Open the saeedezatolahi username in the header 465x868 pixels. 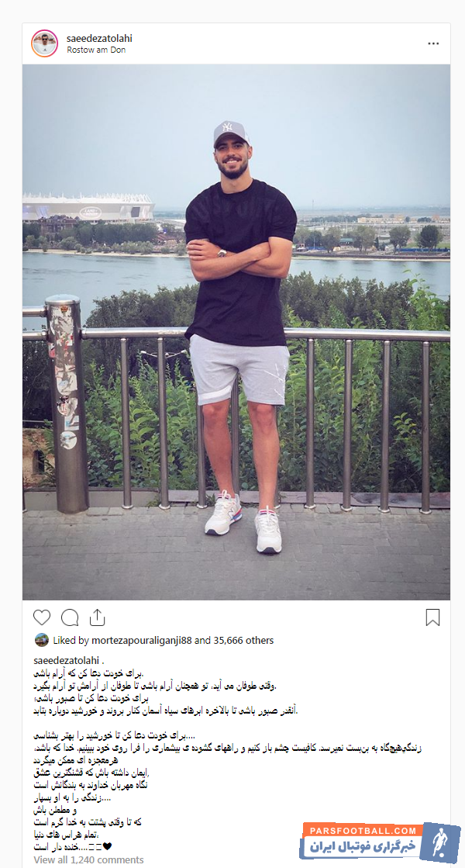[x=99, y=39]
